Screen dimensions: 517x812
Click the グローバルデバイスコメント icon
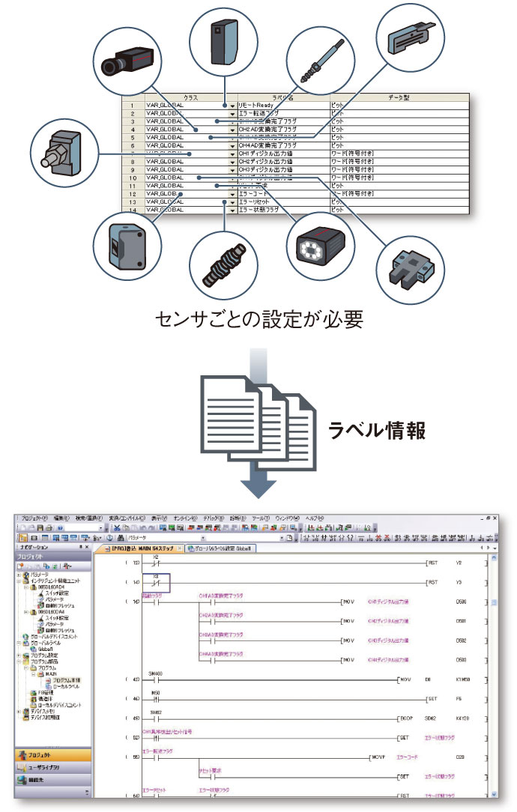click(x=26, y=637)
